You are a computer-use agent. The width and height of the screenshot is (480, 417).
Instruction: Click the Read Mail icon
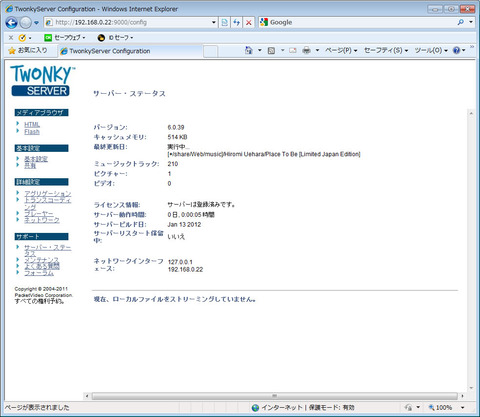point(293,50)
